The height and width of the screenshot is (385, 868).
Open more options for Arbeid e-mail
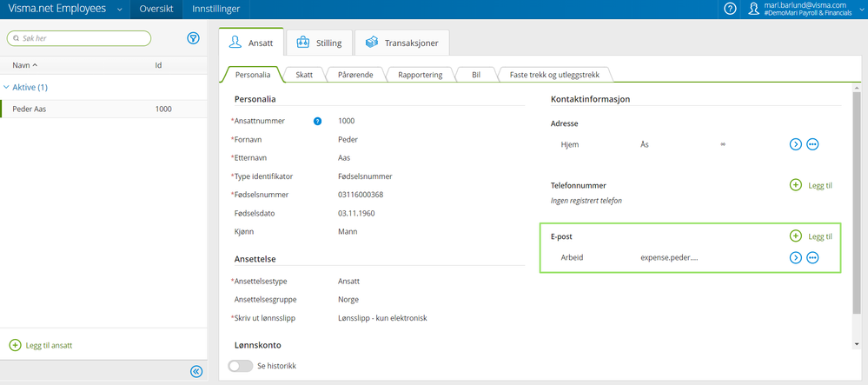[x=812, y=257]
